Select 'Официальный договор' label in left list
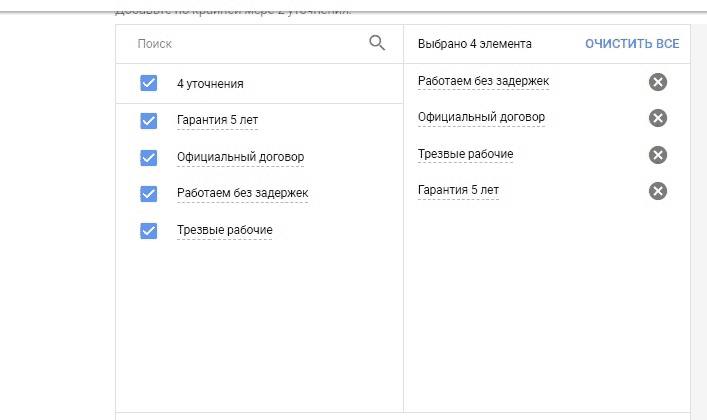 click(240, 157)
